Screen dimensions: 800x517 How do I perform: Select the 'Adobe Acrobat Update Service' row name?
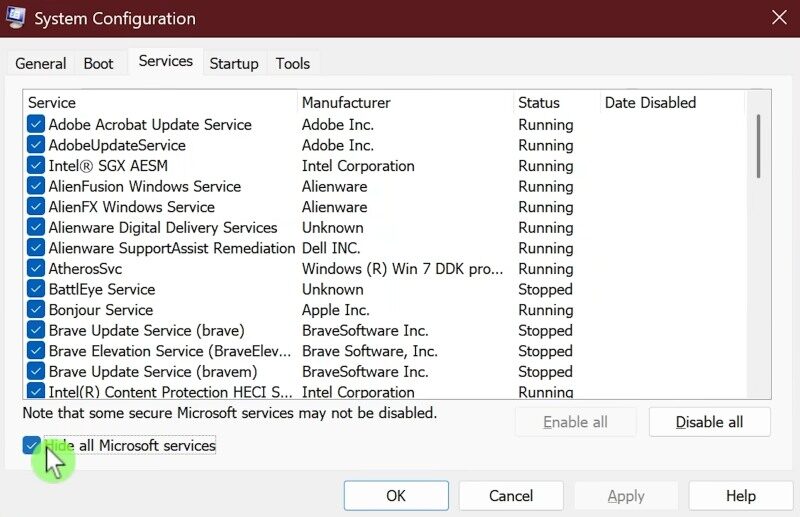(x=150, y=125)
